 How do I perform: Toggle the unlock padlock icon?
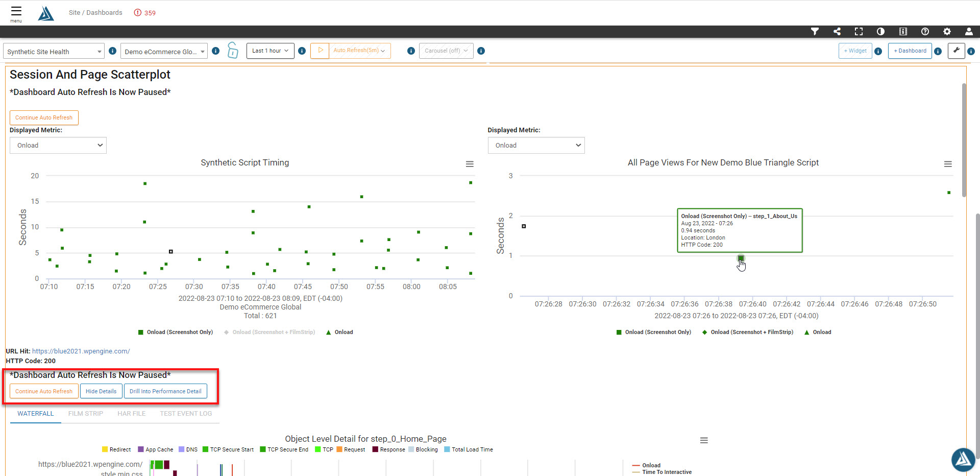tap(233, 51)
